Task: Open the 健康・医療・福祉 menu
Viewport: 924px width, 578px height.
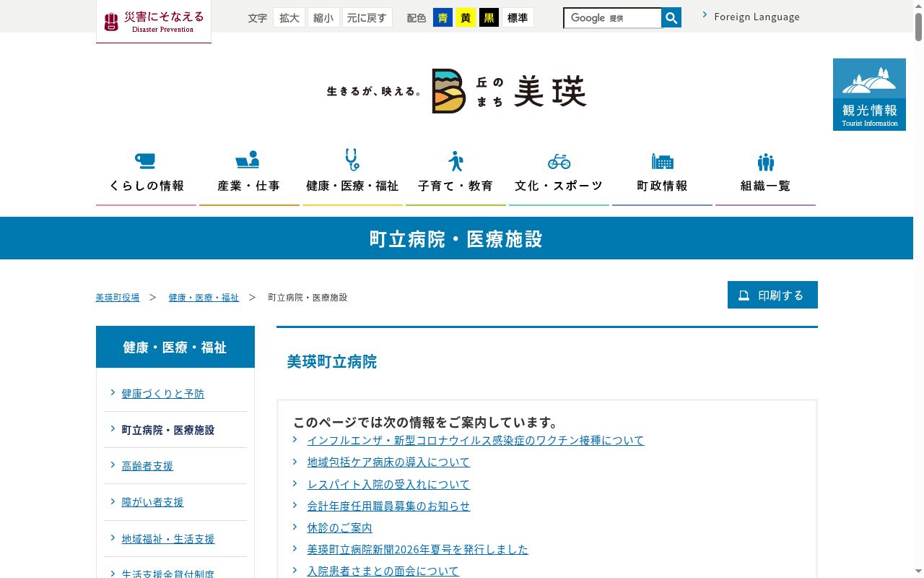Action: 352,176
